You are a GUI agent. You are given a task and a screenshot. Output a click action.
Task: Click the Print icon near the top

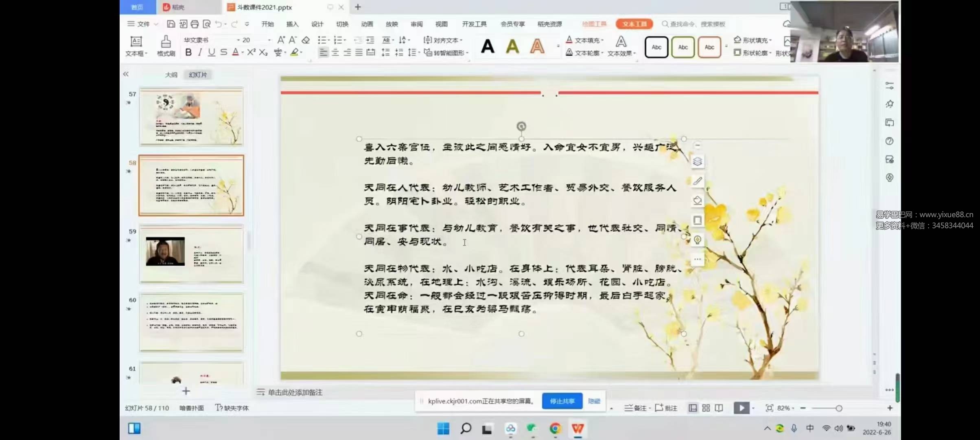point(195,24)
